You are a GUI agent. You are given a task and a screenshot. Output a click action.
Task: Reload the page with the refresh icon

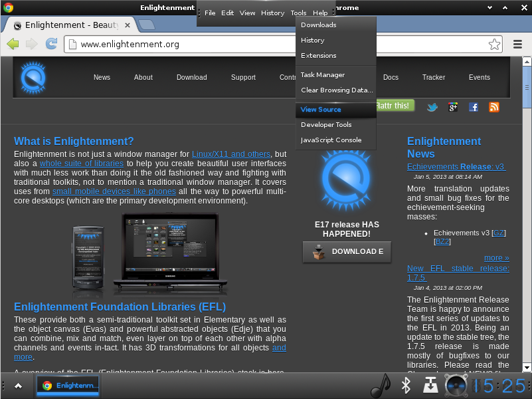51,45
